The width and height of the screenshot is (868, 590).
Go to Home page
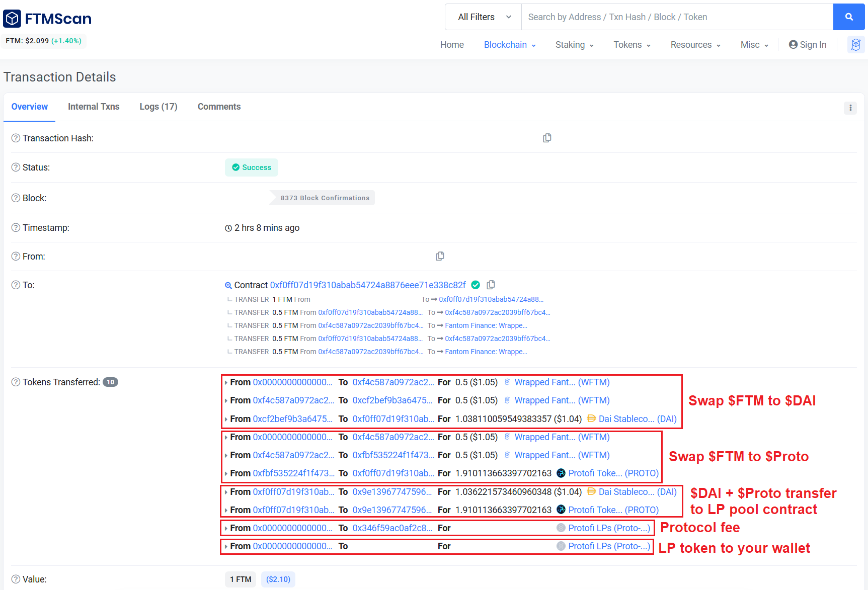click(452, 45)
